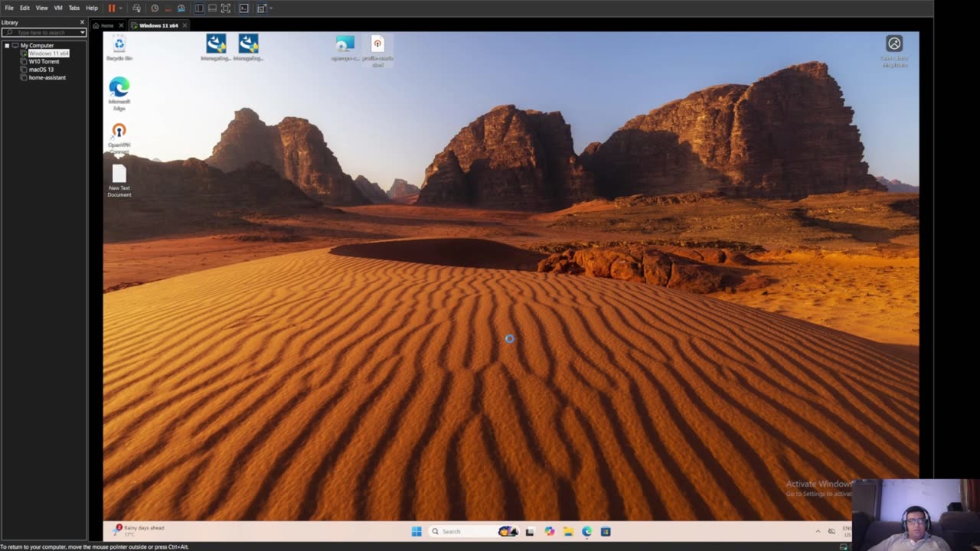Viewport: 980px width, 551px height.
Task: Open the Windows Start menu
Action: coord(416,531)
